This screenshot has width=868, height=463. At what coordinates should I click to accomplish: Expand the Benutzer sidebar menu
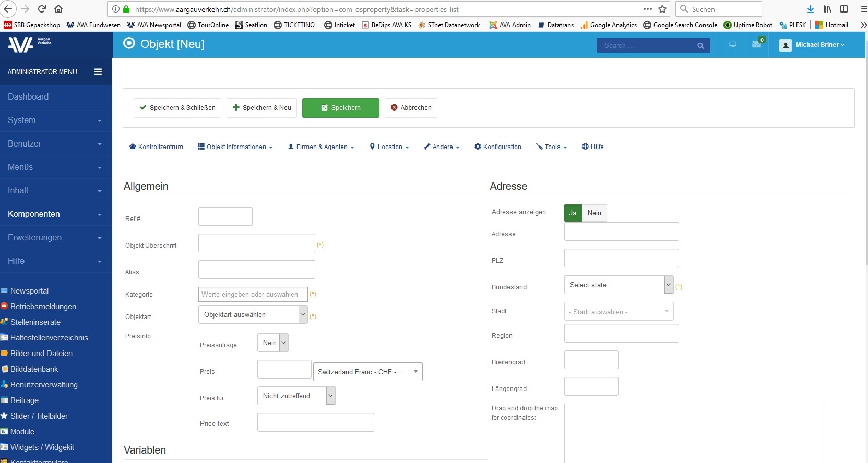56,143
